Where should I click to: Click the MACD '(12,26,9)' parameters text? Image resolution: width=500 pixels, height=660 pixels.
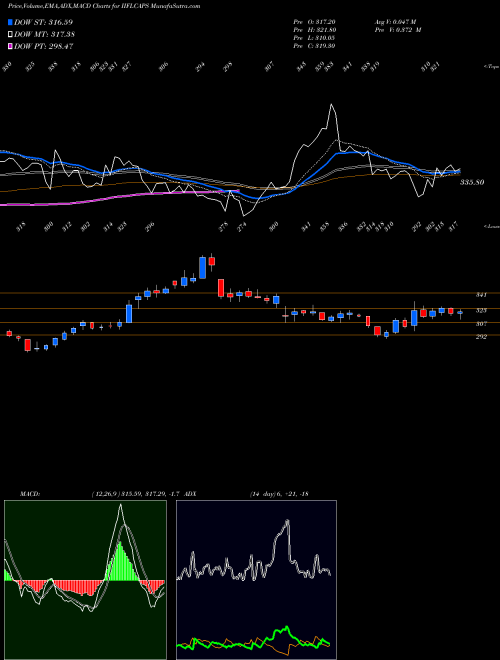(104, 494)
